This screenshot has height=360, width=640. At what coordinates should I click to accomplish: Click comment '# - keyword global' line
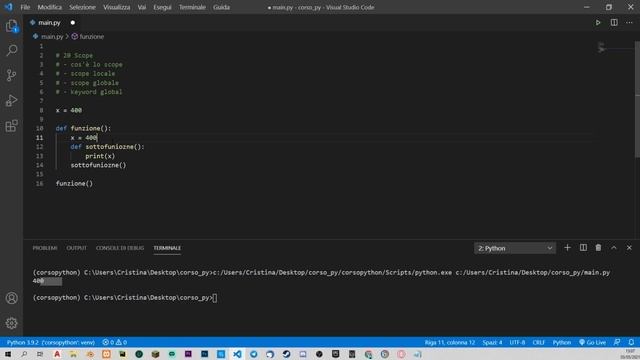pos(89,92)
